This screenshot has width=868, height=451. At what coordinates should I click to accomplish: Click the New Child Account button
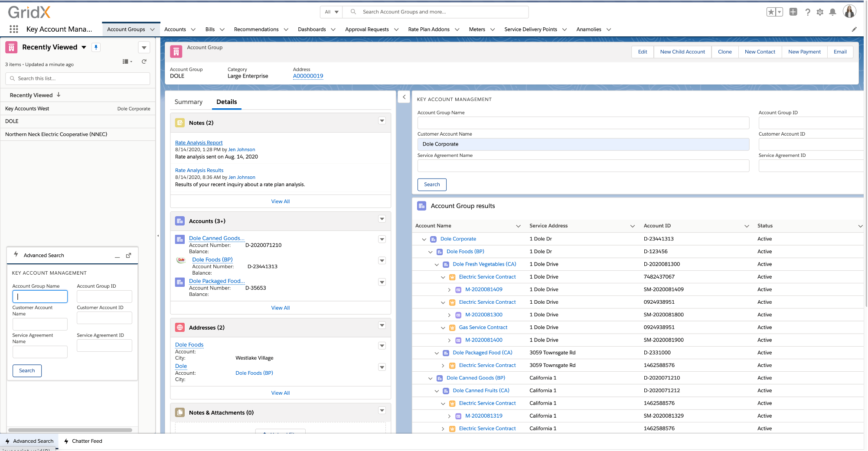coord(682,52)
